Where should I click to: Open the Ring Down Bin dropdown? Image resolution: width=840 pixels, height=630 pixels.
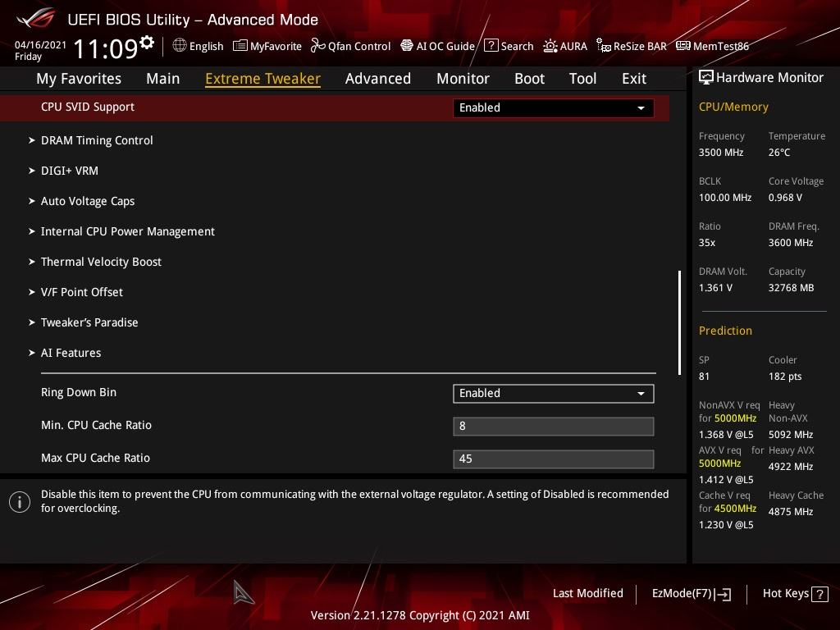[x=554, y=393]
